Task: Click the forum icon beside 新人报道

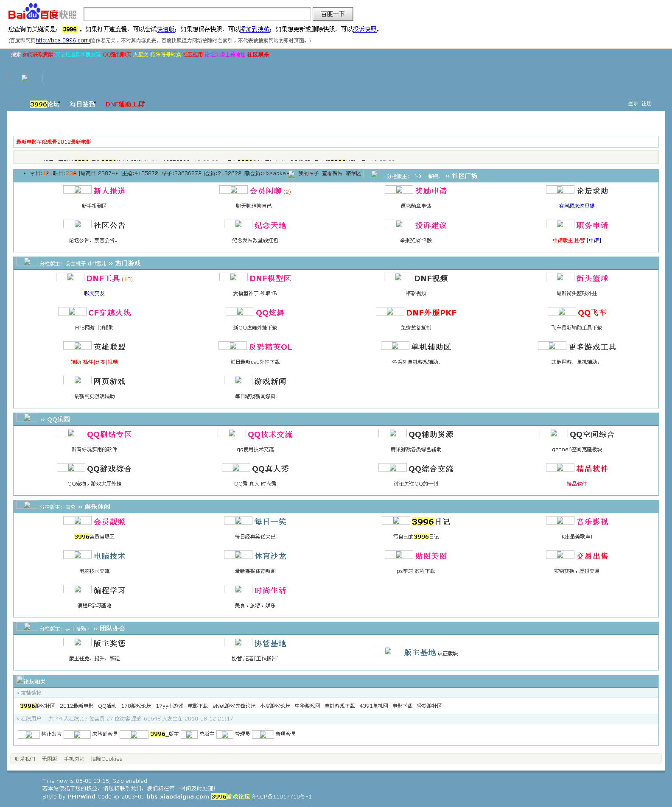Action: pos(77,190)
